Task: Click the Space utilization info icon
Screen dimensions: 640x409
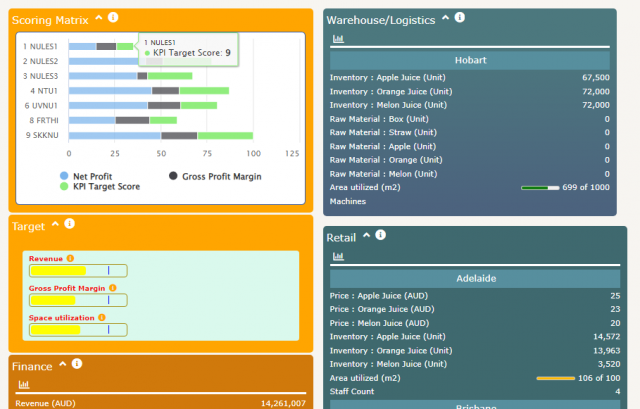Action: point(102,317)
